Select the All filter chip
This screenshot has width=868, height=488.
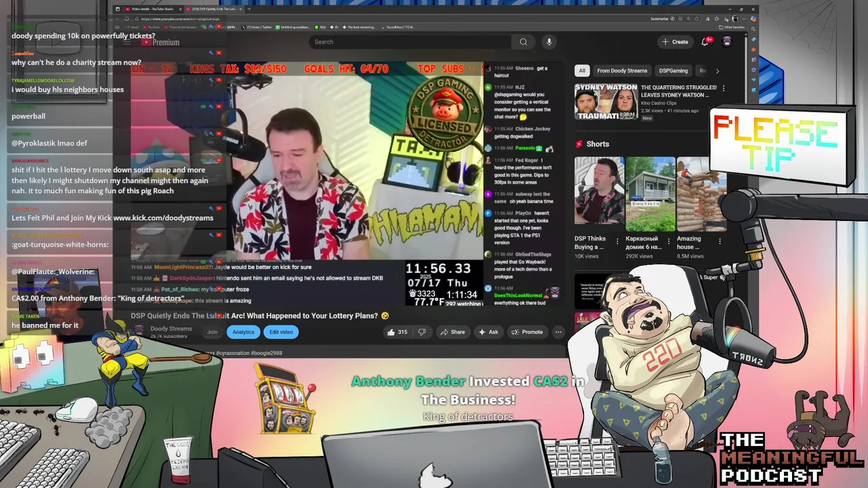click(582, 70)
